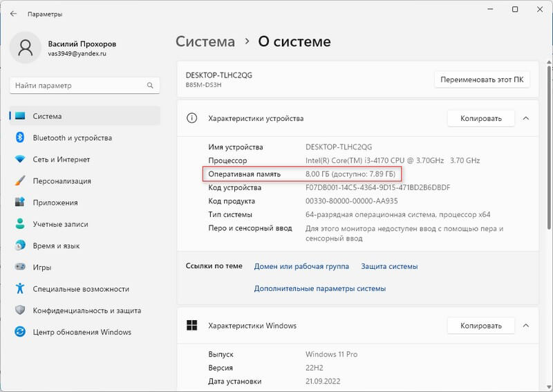This screenshot has height=392, width=553.
Task: Open Bluetooth и устройства settings
Action: coord(85,138)
